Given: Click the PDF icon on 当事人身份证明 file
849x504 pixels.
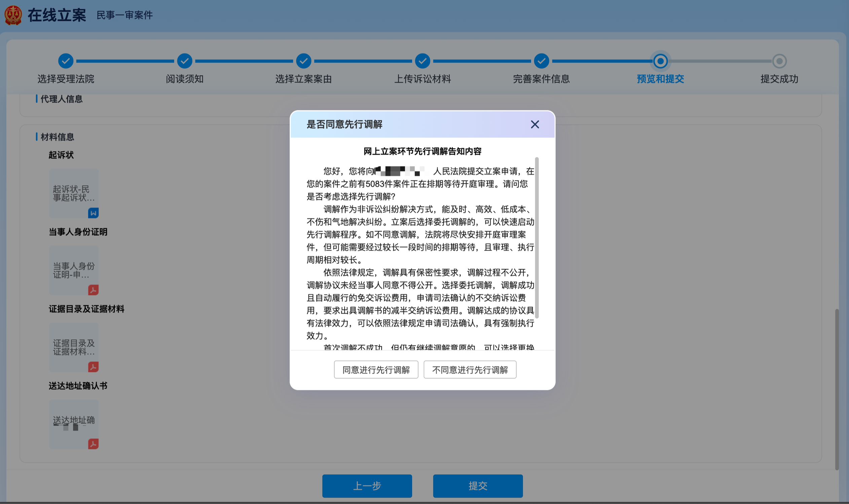Looking at the screenshot, I should click(x=93, y=290).
